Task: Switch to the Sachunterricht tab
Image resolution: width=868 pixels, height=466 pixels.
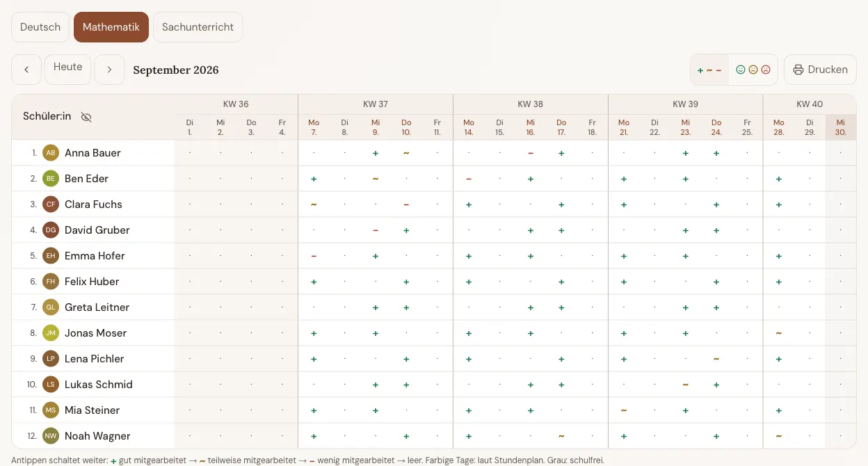Action: (x=198, y=27)
